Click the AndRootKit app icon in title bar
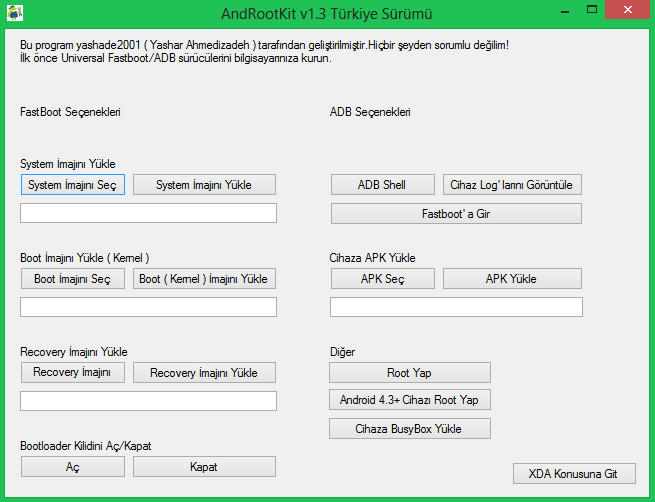The image size is (655, 502). coord(15,13)
